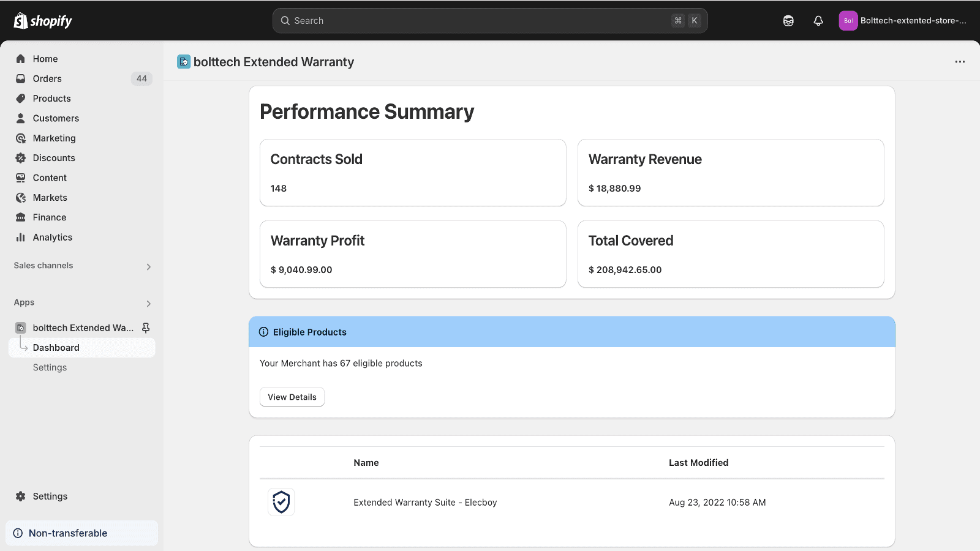Click the notification bell icon
This screenshot has height=551, width=980.
coord(818,20)
